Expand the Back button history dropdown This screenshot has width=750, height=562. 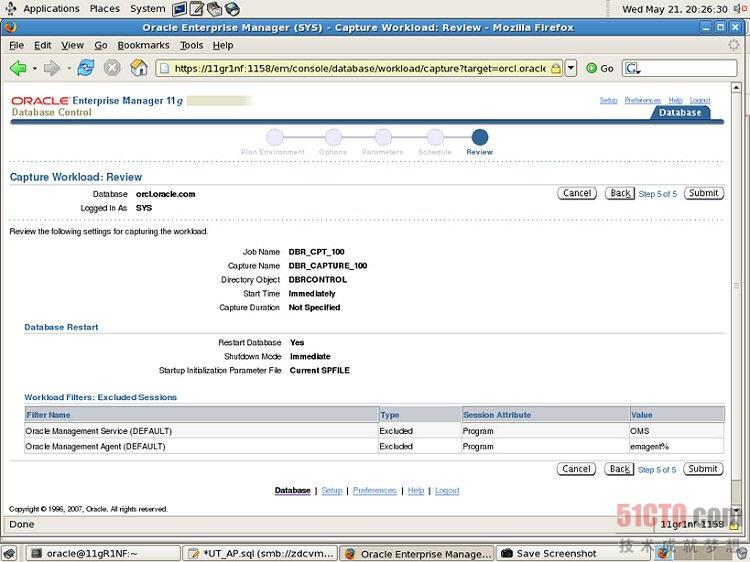point(33,68)
